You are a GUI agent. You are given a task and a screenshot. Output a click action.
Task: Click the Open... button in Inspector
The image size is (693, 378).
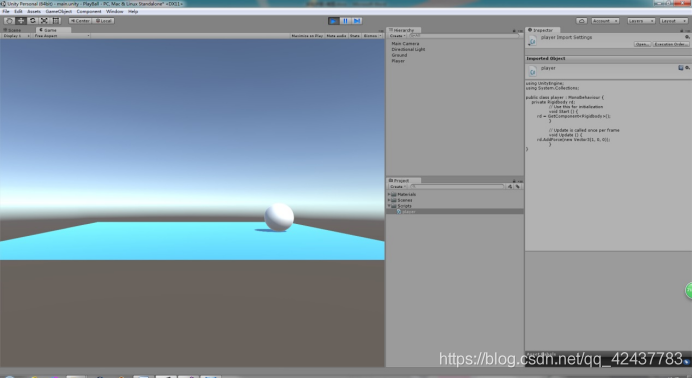pyautogui.click(x=642, y=44)
